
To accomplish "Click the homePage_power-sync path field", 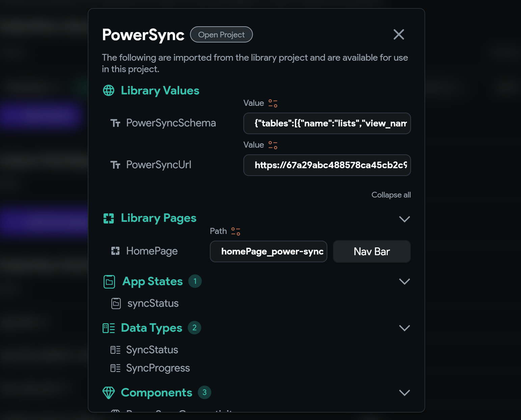I will (x=269, y=251).
